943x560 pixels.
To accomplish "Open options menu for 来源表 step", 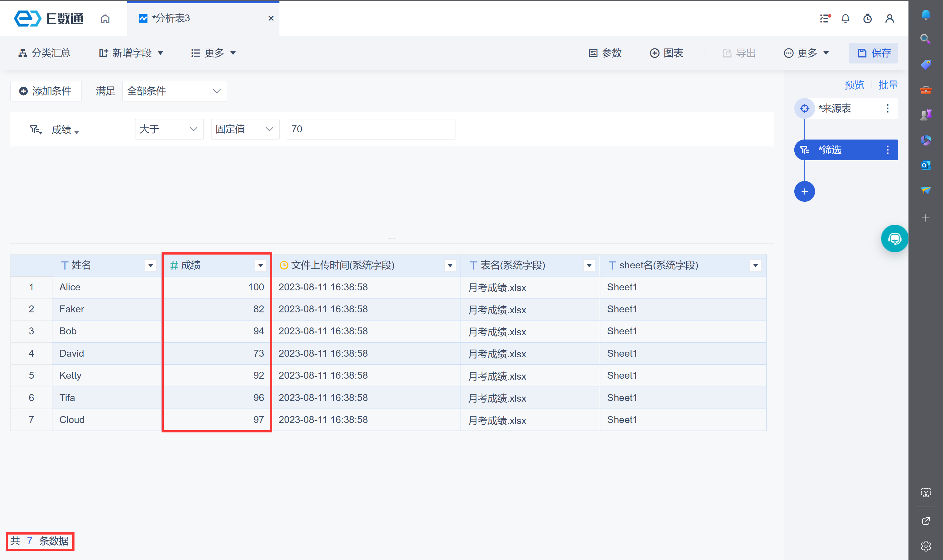I will click(887, 109).
